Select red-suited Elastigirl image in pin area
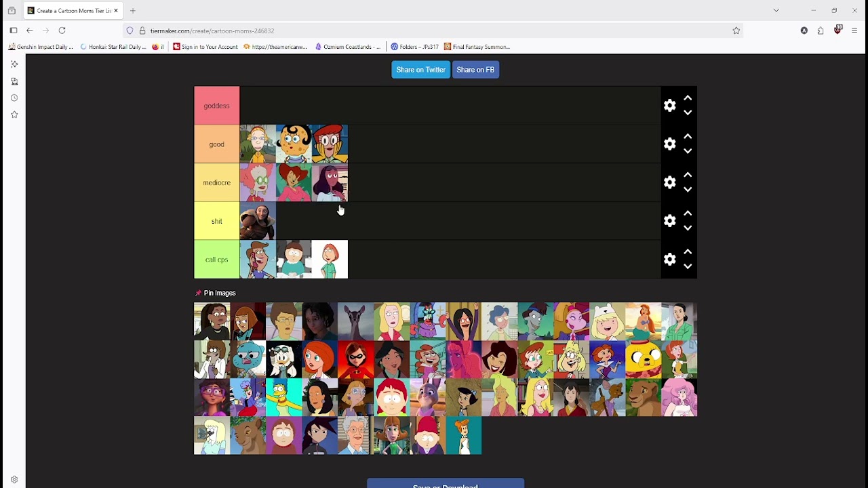The height and width of the screenshot is (488, 868). coord(356,359)
